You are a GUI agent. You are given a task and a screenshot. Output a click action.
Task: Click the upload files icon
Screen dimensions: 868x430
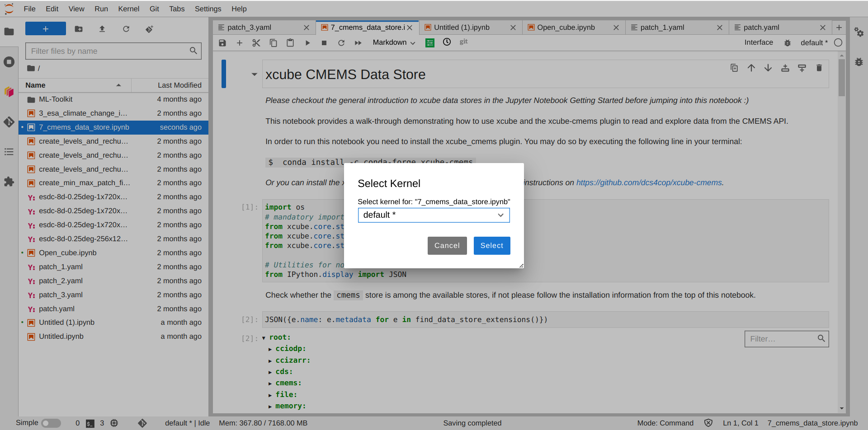(x=102, y=29)
